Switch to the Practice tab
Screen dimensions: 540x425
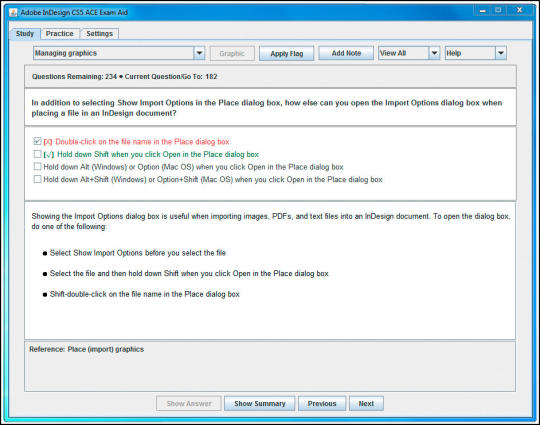coord(60,34)
